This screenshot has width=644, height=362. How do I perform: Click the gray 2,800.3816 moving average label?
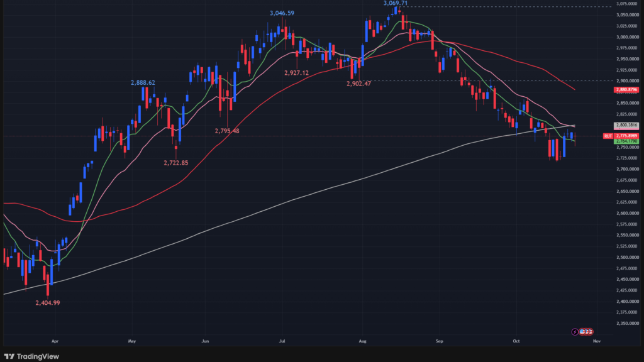point(626,125)
